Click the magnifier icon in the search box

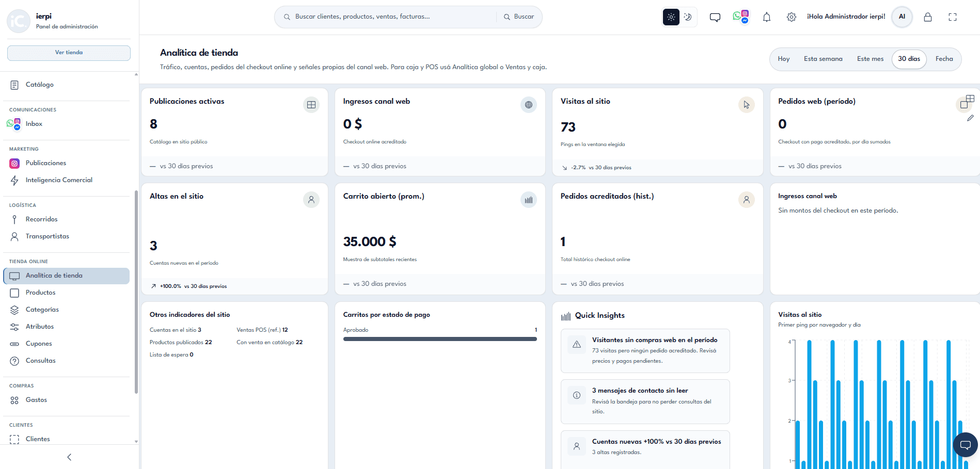point(287,17)
